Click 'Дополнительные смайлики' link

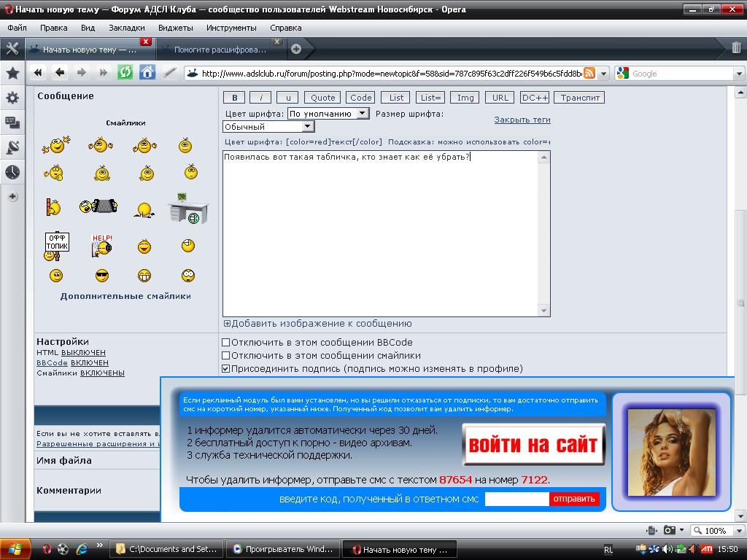coord(125,296)
